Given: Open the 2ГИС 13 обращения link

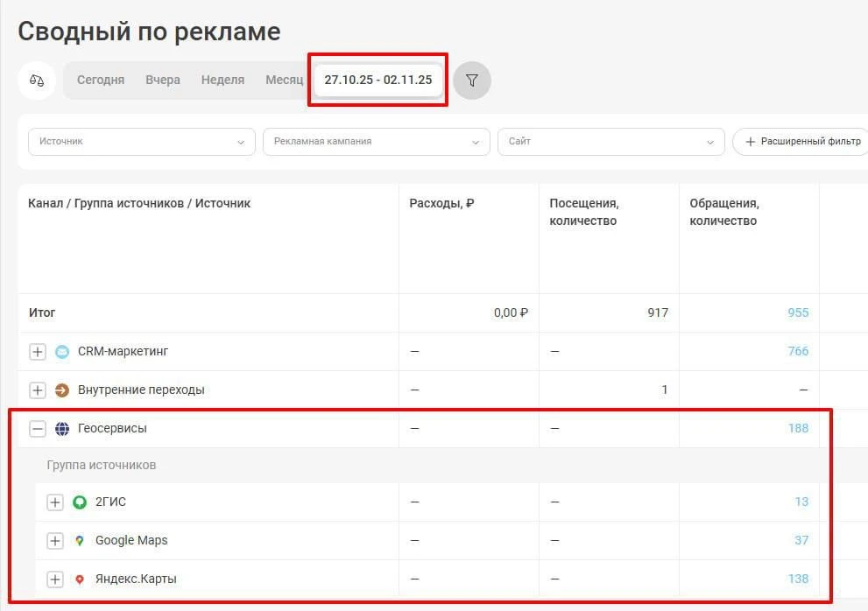Looking at the screenshot, I should (x=801, y=502).
